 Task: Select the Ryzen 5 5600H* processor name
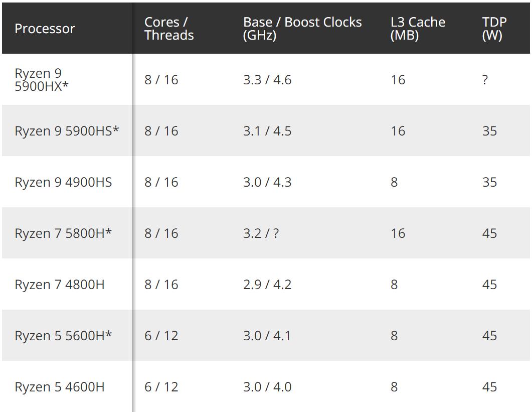coord(63,336)
